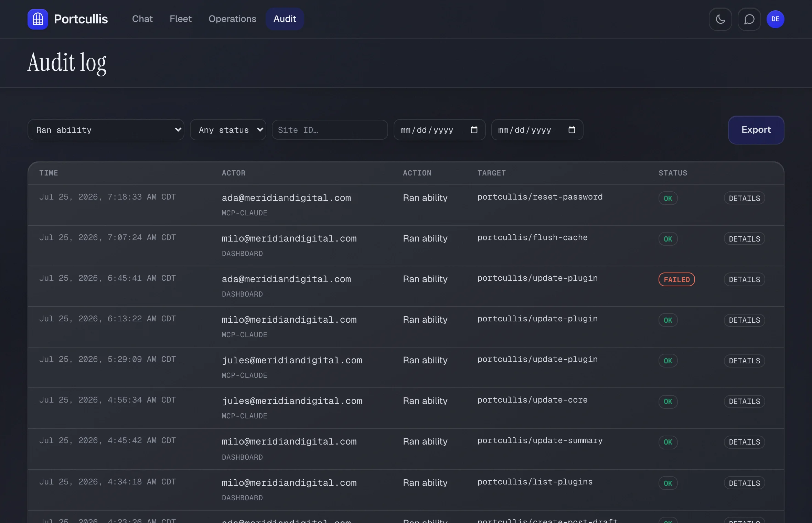Show Details for the failed update-plugin entry
812x523 pixels.
click(x=745, y=279)
